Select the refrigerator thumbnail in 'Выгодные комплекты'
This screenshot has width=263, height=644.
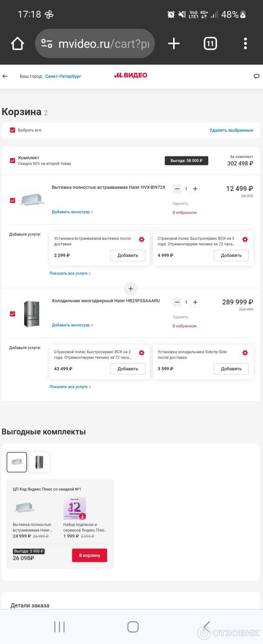coord(39,462)
